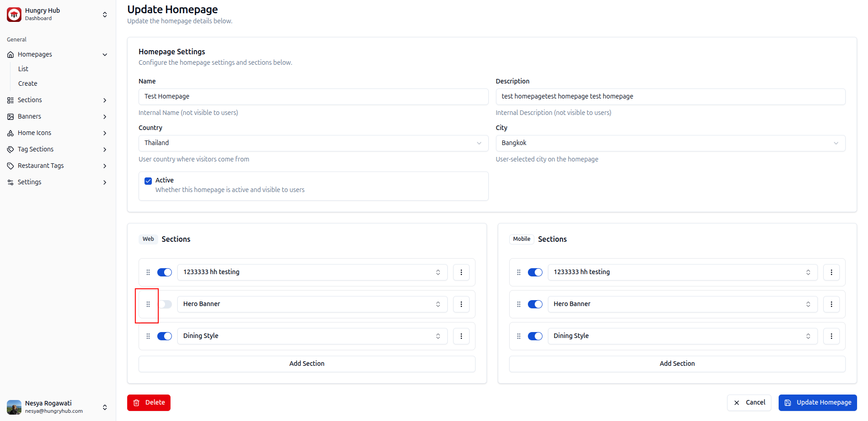Open the Country dropdown showing Thailand
Image resolution: width=868 pixels, height=421 pixels.
click(x=313, y=143)
